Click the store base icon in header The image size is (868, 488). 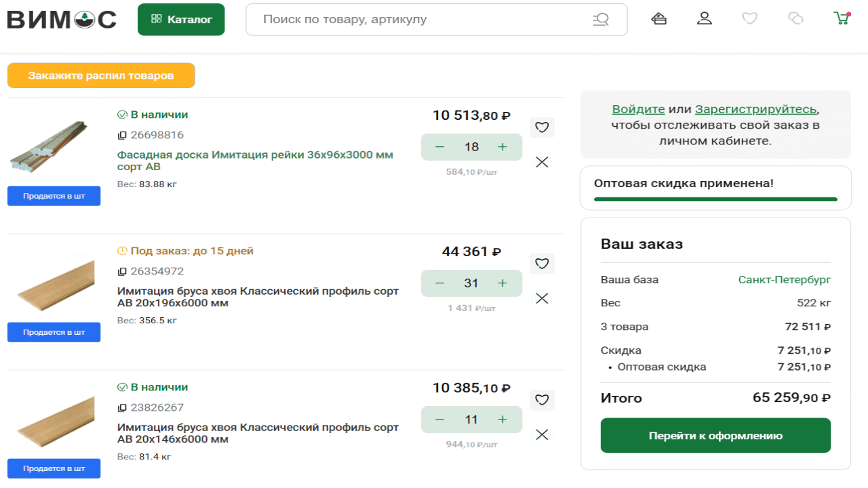pos(658,19)
